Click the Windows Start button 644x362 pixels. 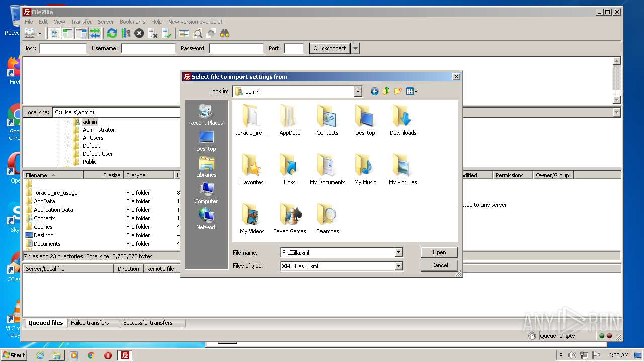(x=14, y=355)
